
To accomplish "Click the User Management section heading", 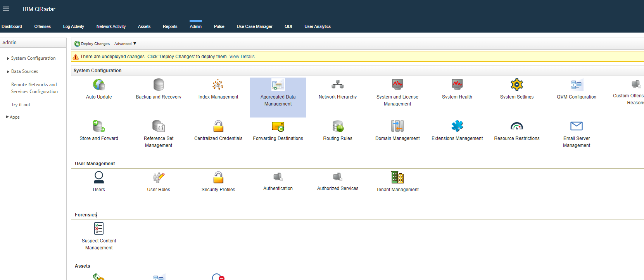I will point(95,164).
